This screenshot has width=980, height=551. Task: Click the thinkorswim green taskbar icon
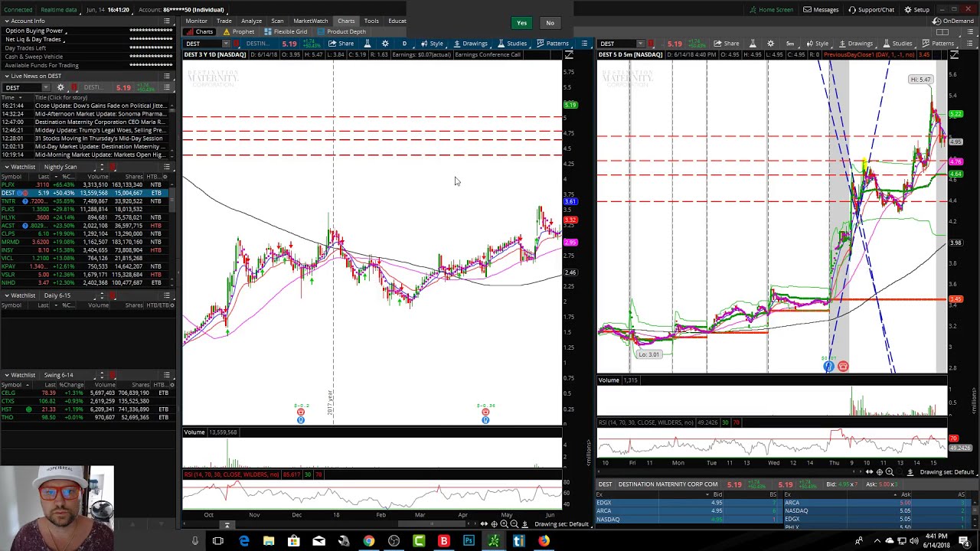[x=494, y=541]
